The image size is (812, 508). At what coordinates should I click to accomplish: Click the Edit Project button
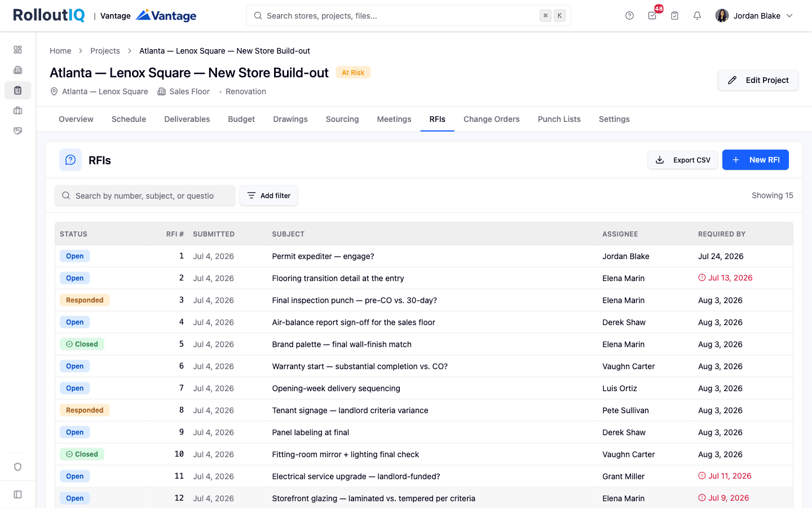(758, 80)
